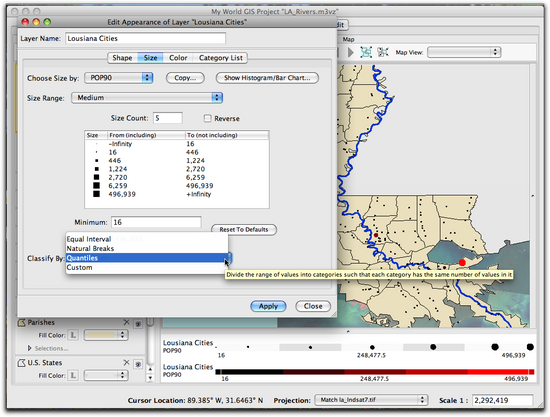The width and height of the screenshot is (550, 417).
Task: Open the Projection dropdown in status bar
Action: [x=371, y=400]
